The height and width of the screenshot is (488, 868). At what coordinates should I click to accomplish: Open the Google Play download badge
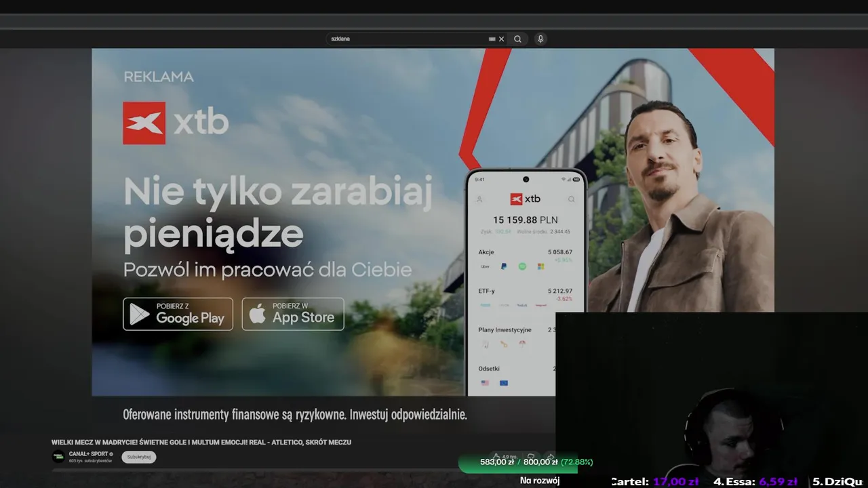tap(178, 314)
